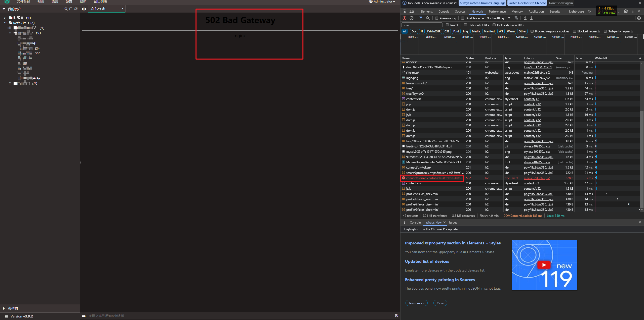The width and height of the screenshot is (644, 320).
Task: Collapse the Default (22) folder
Action: 5,23
